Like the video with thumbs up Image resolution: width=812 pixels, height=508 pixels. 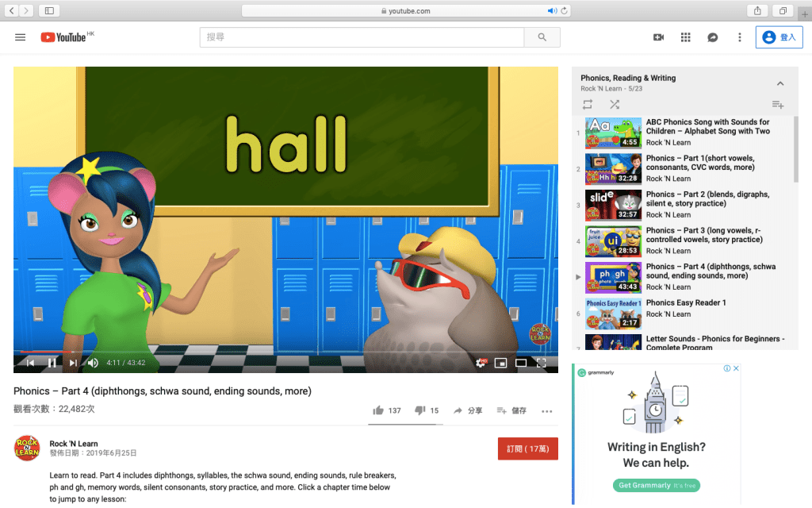pos(379,410)
